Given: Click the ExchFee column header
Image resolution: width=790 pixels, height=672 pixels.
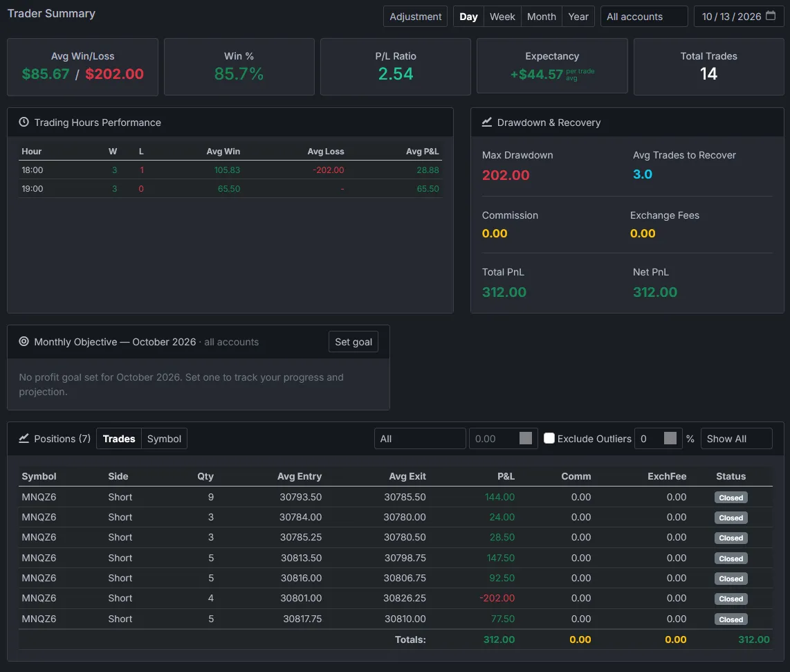Looking at the screenshot, I should tap(667, 476).
